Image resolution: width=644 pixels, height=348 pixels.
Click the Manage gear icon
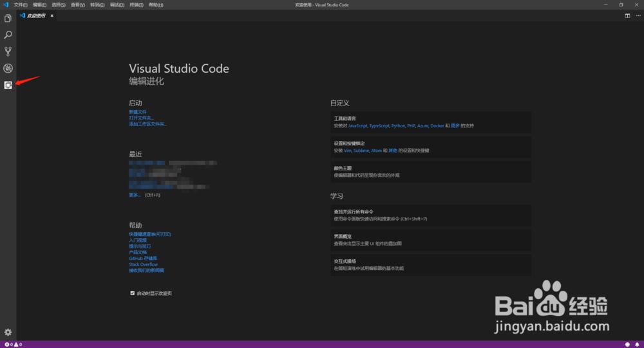pos(8,332)
